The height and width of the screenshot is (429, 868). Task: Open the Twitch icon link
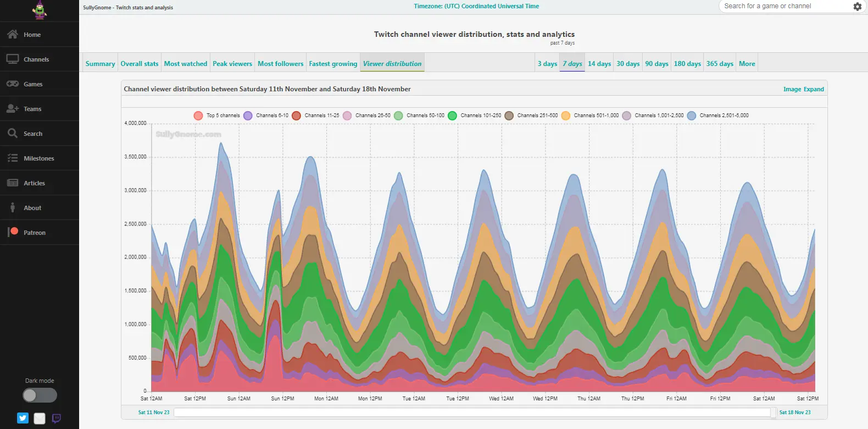point(56,418)
